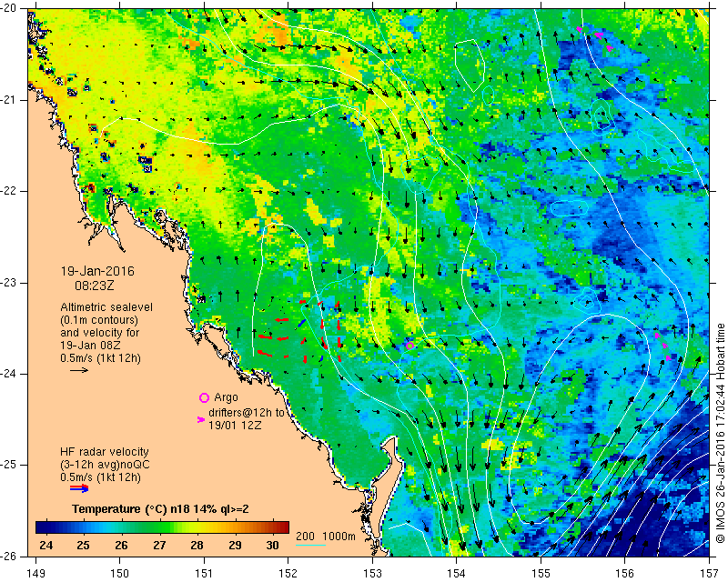Click the longitude axis label '157'
This screenshot has width=728, height=582.
(x=710, y=574)
